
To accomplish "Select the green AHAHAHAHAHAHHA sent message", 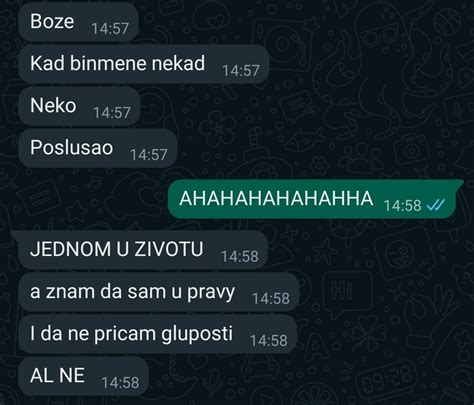I will pos(315,199).
